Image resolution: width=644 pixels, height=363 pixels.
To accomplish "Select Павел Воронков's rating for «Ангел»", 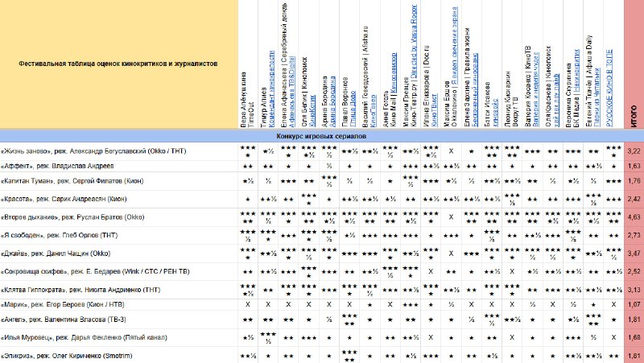I will (349, 320).
